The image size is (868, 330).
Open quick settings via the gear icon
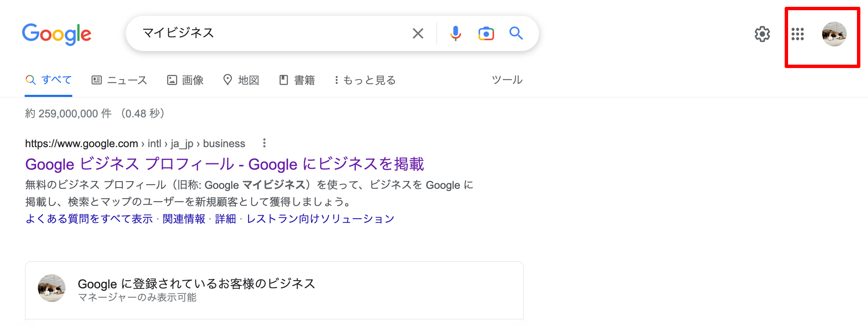pos(763,34)
